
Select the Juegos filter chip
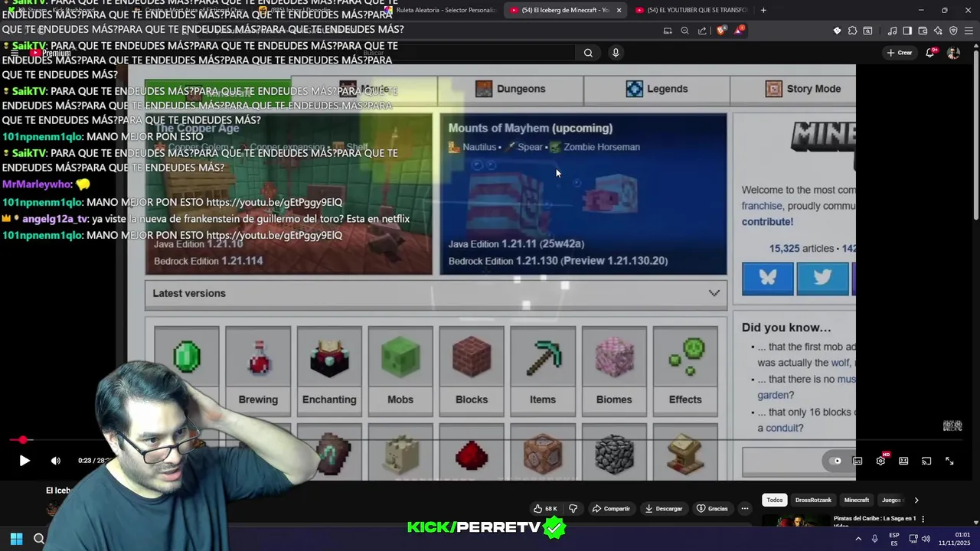click(x=892, y=500)
